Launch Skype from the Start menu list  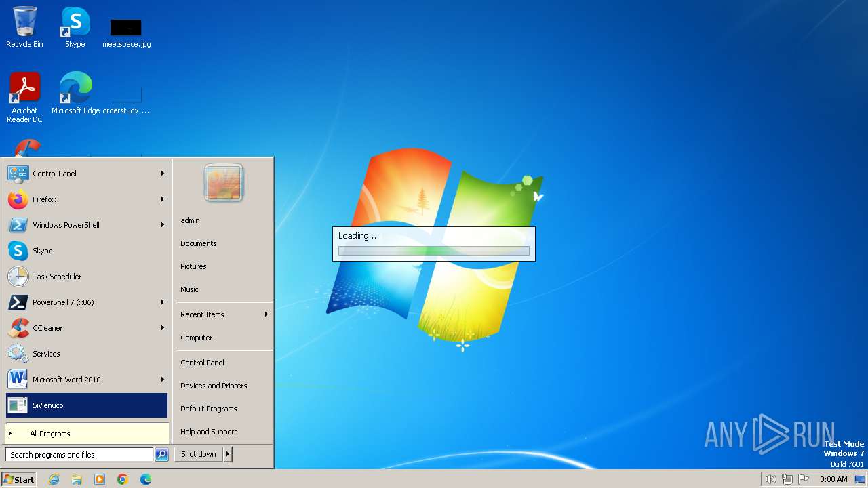pyautogui.click(x=86, y=251)
